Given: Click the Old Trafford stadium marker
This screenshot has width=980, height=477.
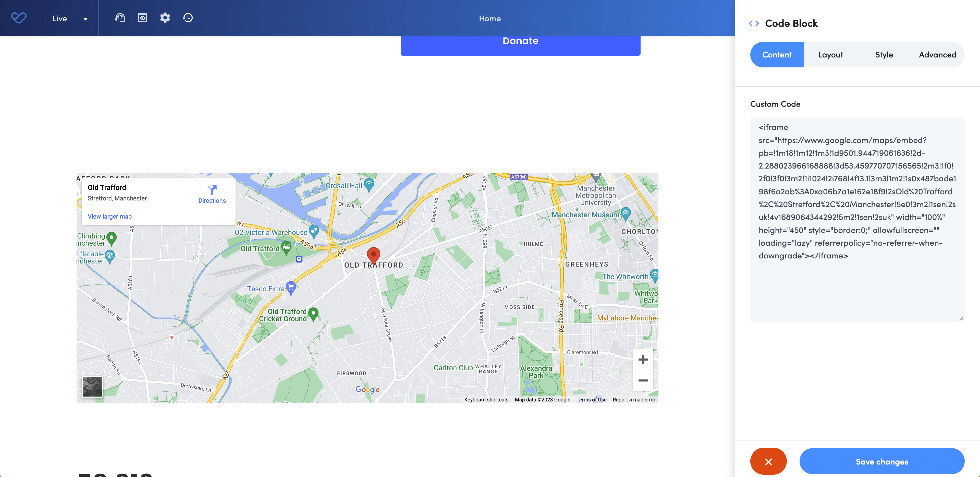Looking at the screenshot, I should pyautogui.click(x=286, y=247).
